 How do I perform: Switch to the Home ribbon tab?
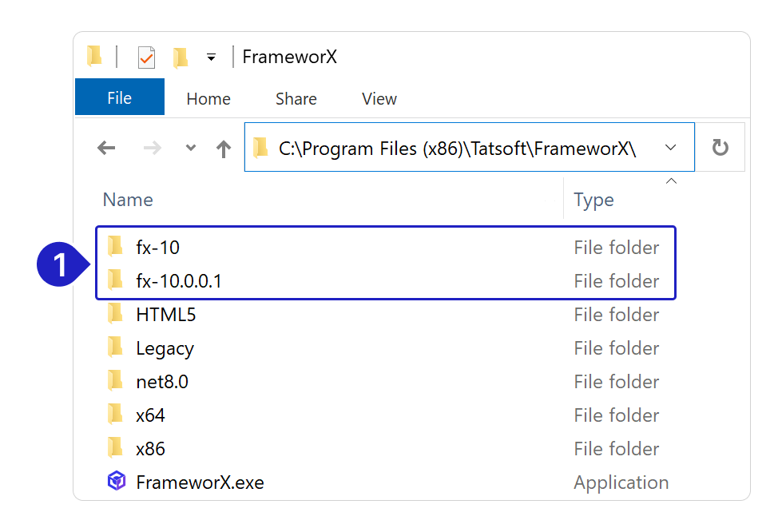coord(208,99)
